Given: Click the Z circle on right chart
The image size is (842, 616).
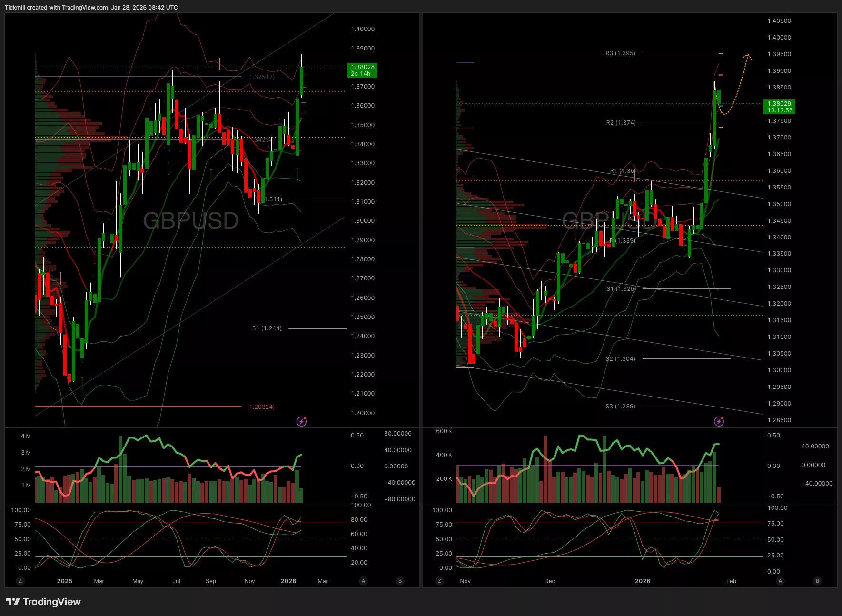Looking at the screenshot, I should [x=439, y=581].
